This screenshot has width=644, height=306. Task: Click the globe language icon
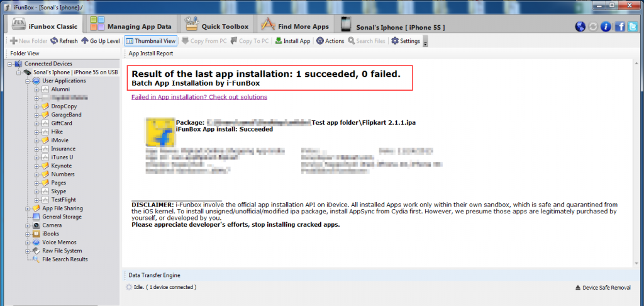click(x=579, y=26)
